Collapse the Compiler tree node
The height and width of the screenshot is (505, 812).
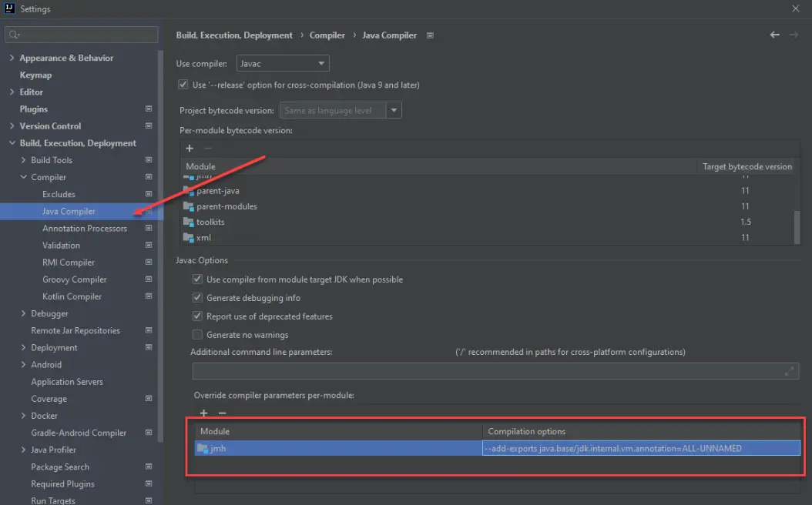tap(24, 177)
